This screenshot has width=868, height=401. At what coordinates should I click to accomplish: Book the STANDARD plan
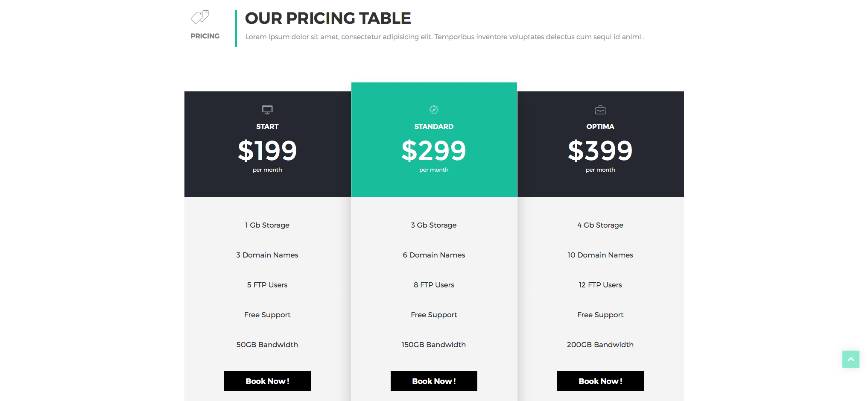tap(434, 381)
